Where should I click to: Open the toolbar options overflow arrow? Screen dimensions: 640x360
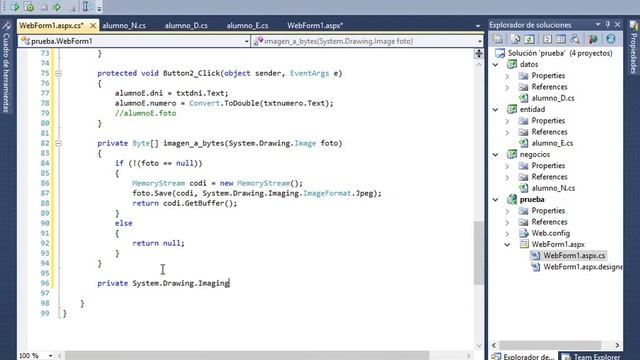coord(99,8)
